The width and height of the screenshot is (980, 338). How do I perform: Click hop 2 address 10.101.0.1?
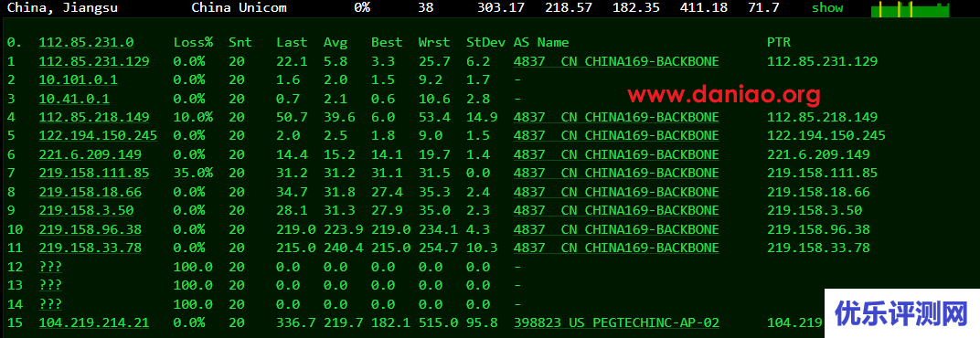[x=78, y=80]
